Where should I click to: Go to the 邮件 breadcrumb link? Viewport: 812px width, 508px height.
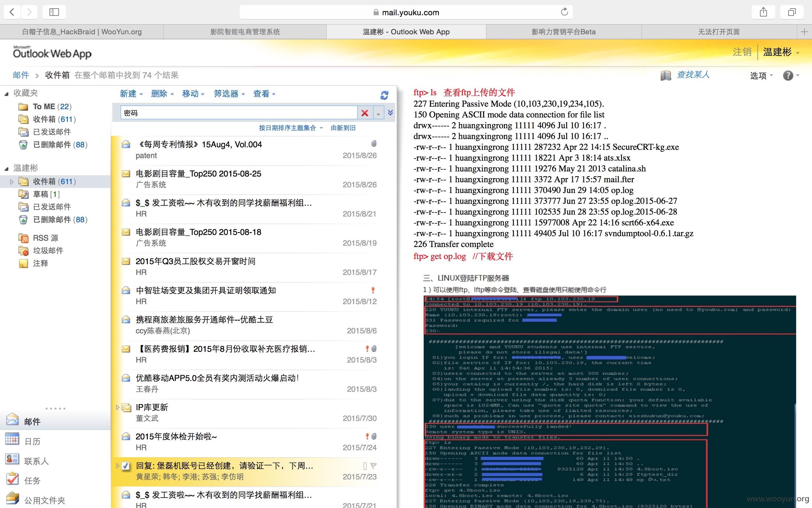[x=21, y=75]
